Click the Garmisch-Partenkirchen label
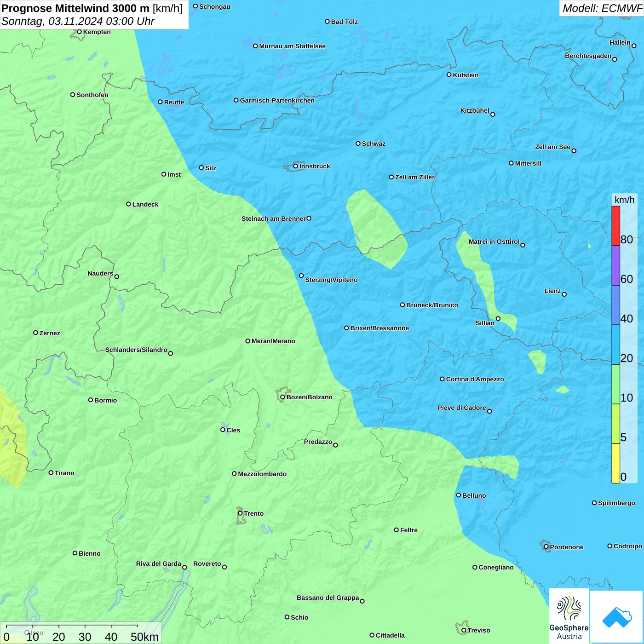The image size is (644, 644). click(277, 100)
